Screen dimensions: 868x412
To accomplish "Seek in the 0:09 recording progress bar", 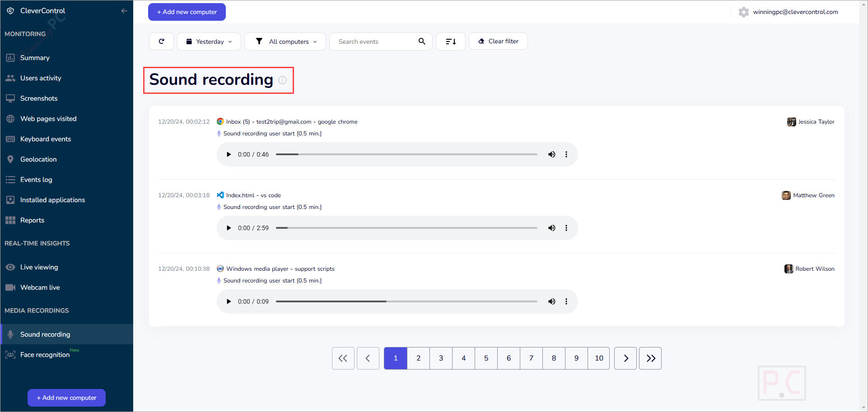I will [406, 301].
